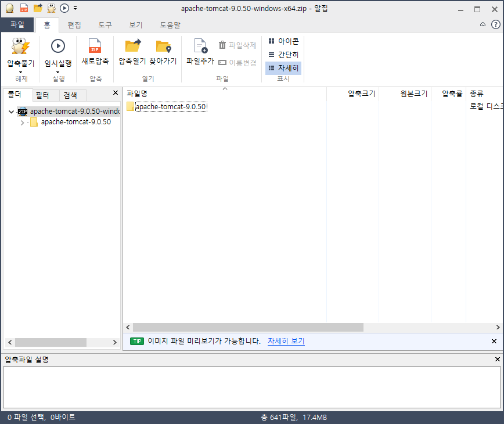Switch to 간단히 list view mode
Image resolution: width=504 pixels, height=424 pixels.
coord(283,55)
